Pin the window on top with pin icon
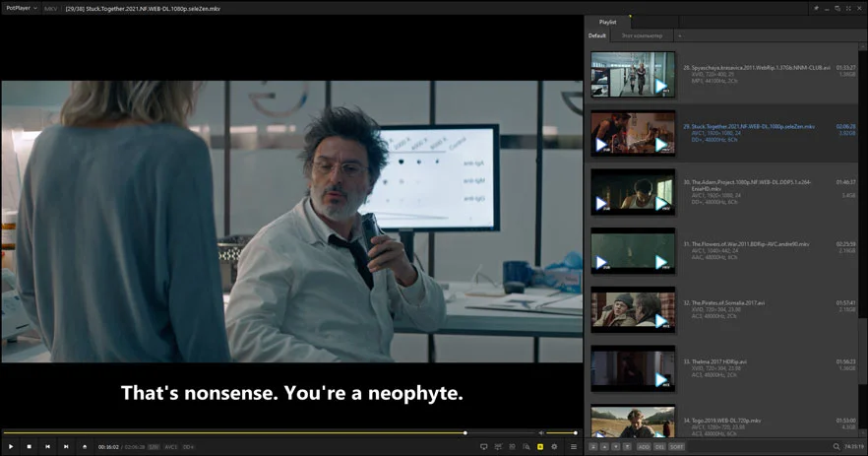The width and height of the screenshot is (868, 456). [x=816, y=8]
